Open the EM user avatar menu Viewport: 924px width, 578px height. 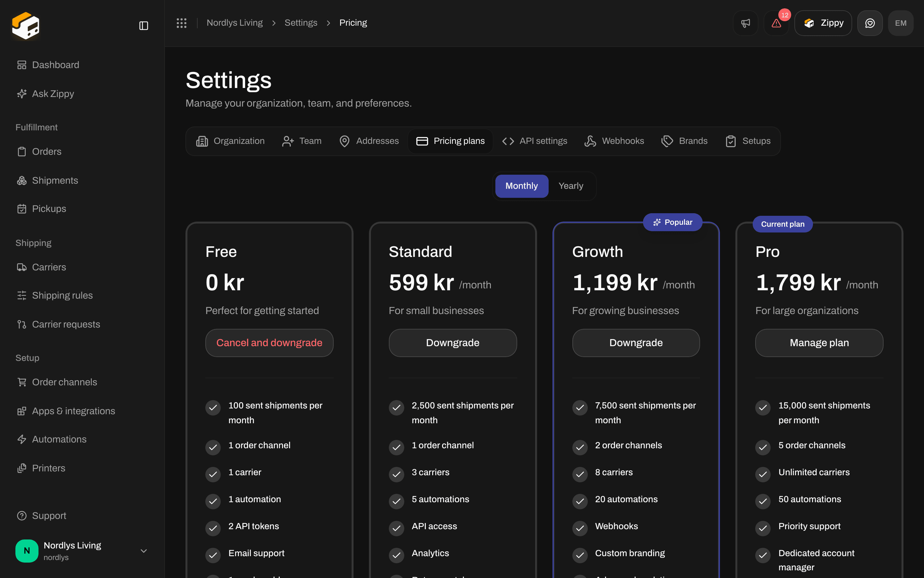click(901, 23)
